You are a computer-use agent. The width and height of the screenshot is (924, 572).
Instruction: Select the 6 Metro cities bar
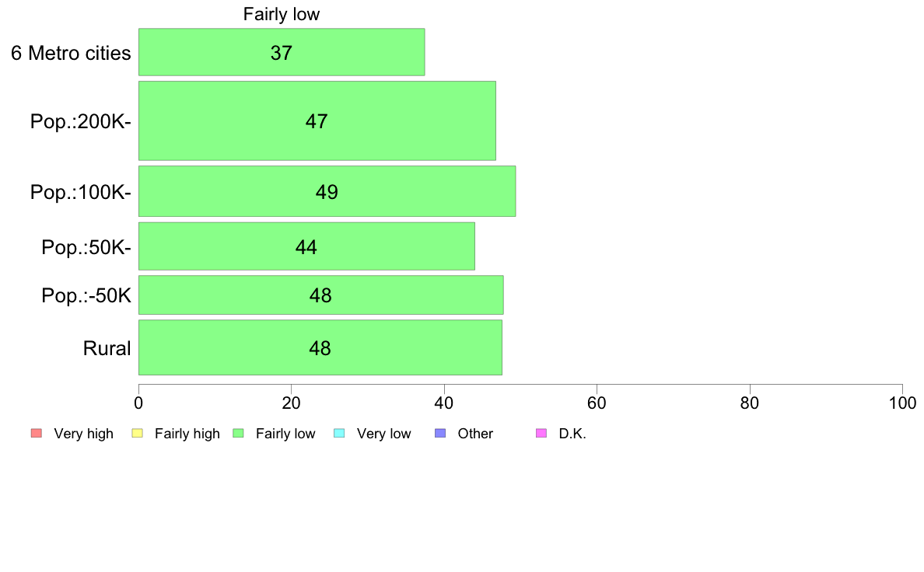coord(282,52)
